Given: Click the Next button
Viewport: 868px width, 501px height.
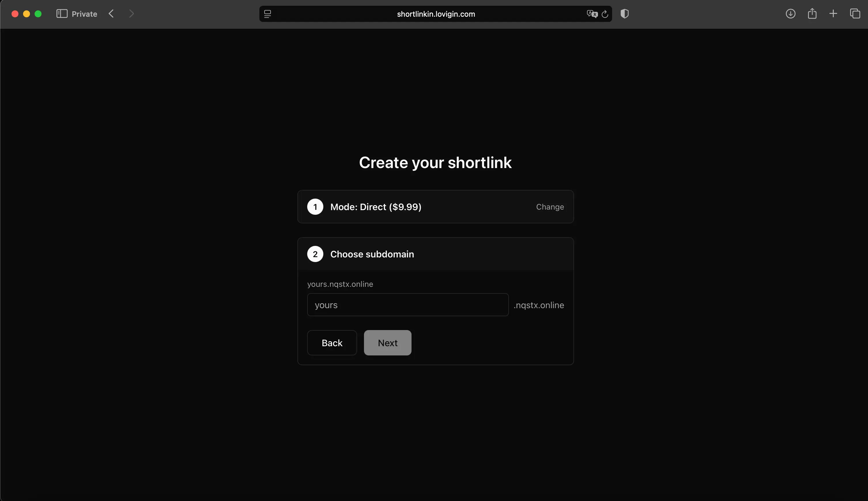Looking at the screenshot, I should [x=387, y=342].
